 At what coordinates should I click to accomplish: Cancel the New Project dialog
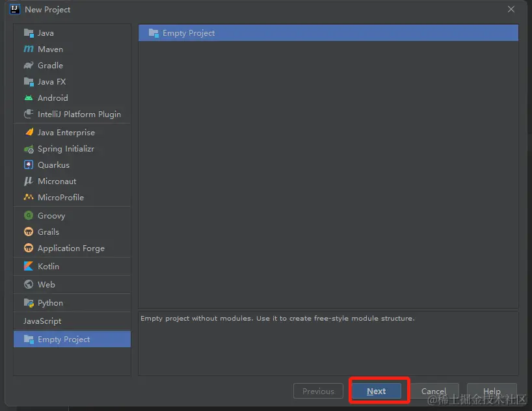tap(434, 391)
